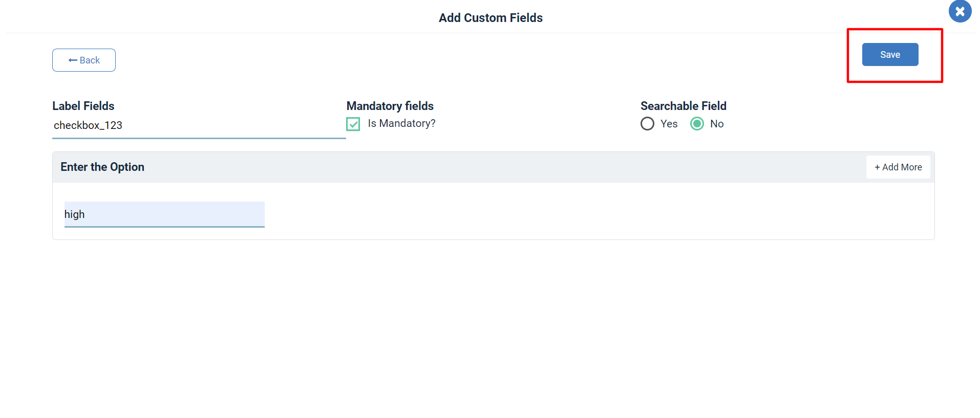Click the checkmark inside the mandatory box
The image size is (980, 418).
point(353,124)
